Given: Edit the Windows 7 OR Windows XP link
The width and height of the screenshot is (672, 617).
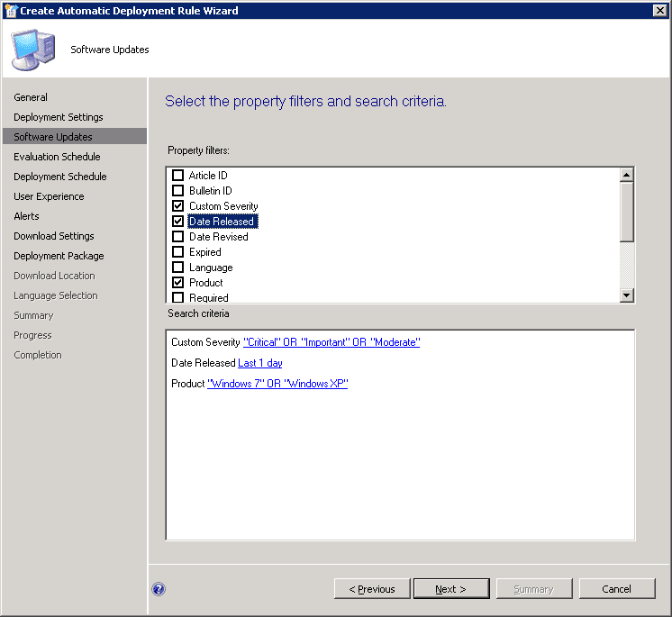Looking at the screenshot, I should 277,384.
